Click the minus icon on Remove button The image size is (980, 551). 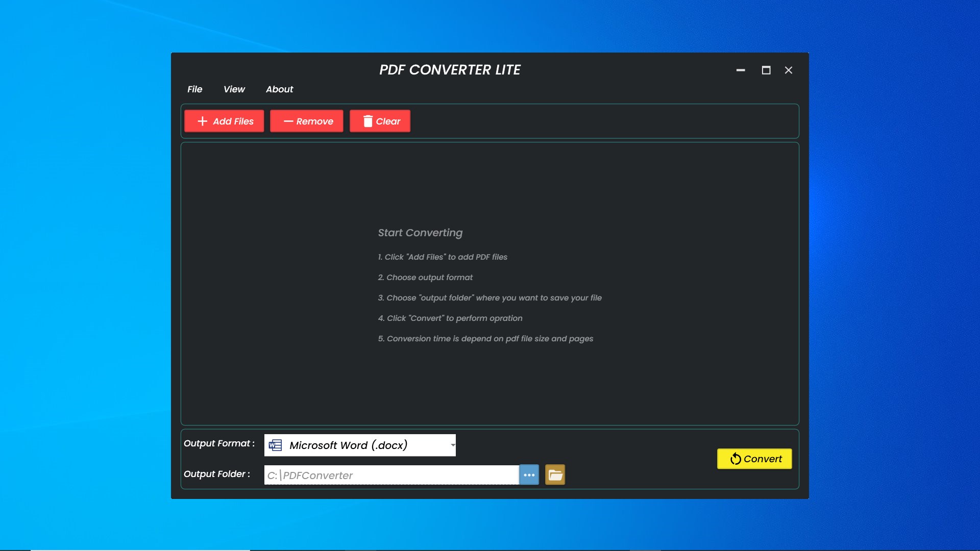(288, 121)
